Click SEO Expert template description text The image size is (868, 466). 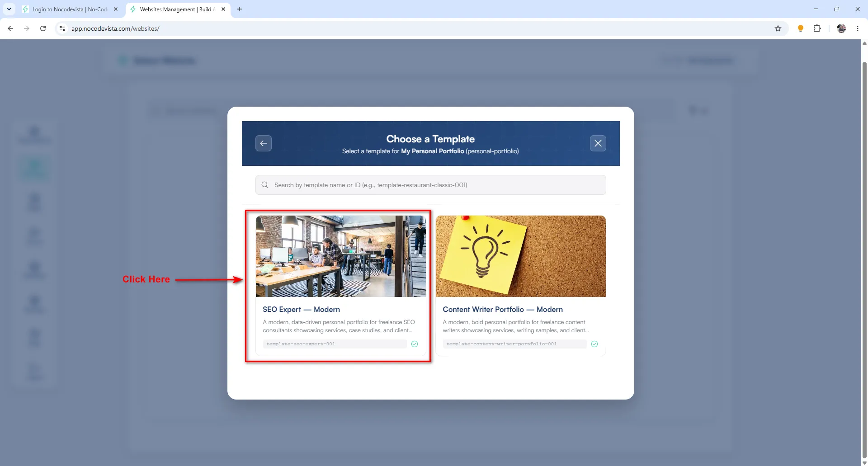pyautogui.click(x=339, y=326)
